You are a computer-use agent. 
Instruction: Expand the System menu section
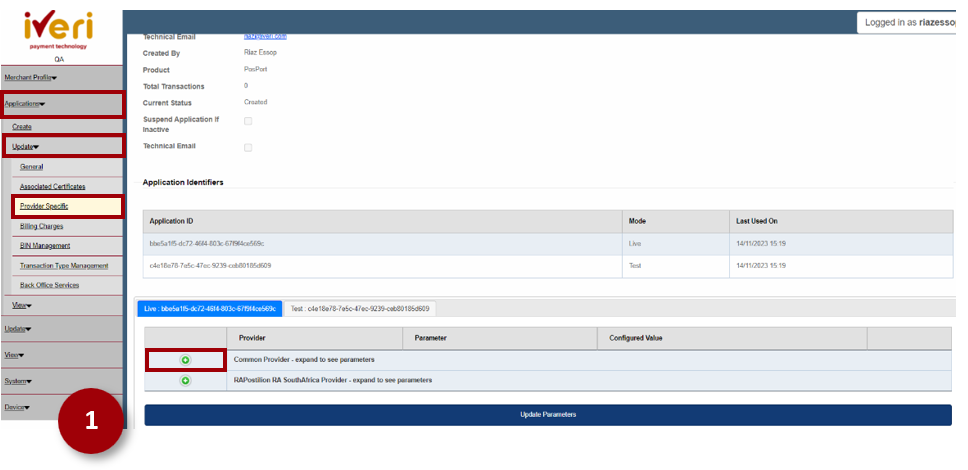[x=16, y=381]
